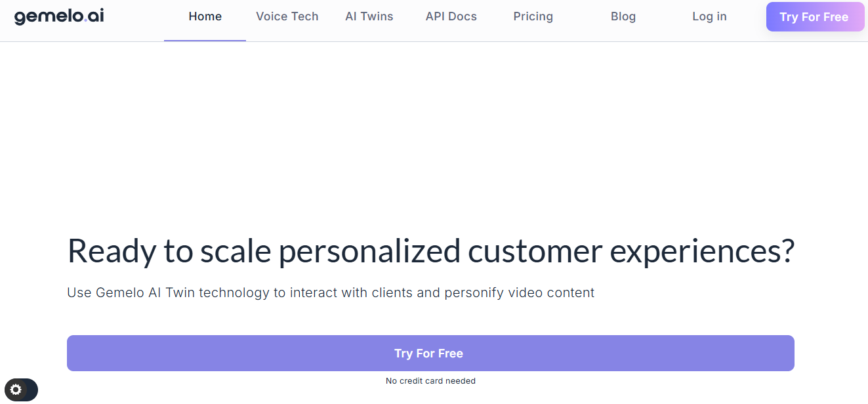
Task: Click the Gemelo AI Twin subheading text
Action: [x=330, y=293]
